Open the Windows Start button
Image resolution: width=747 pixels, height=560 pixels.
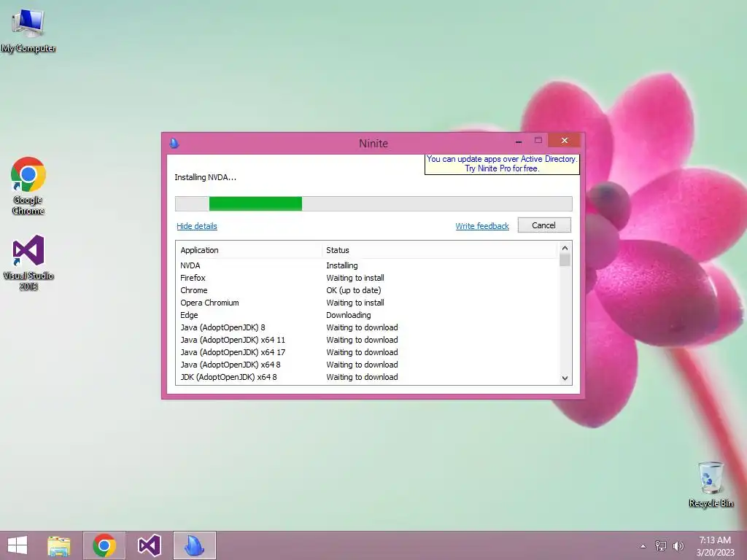point(18,545)
